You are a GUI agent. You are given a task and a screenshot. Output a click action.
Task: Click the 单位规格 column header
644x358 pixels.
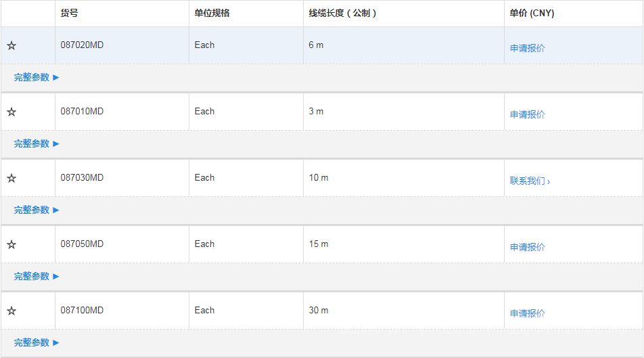212,14
